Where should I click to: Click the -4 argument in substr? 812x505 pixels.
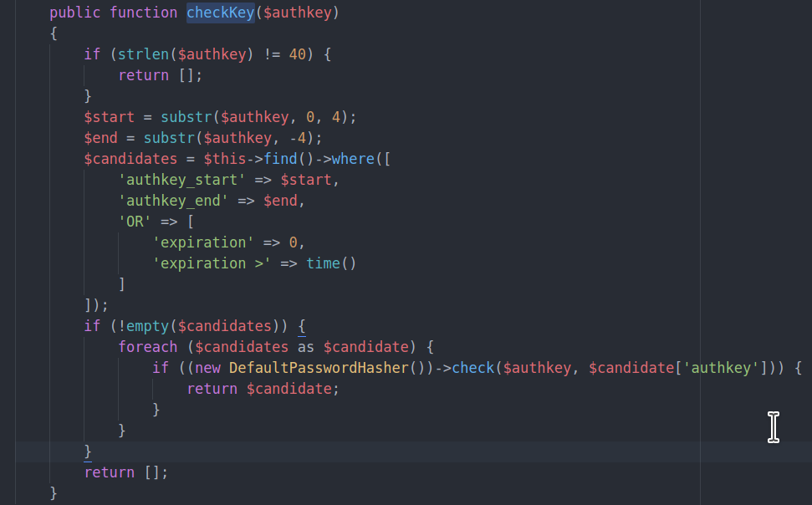(305, 138)
